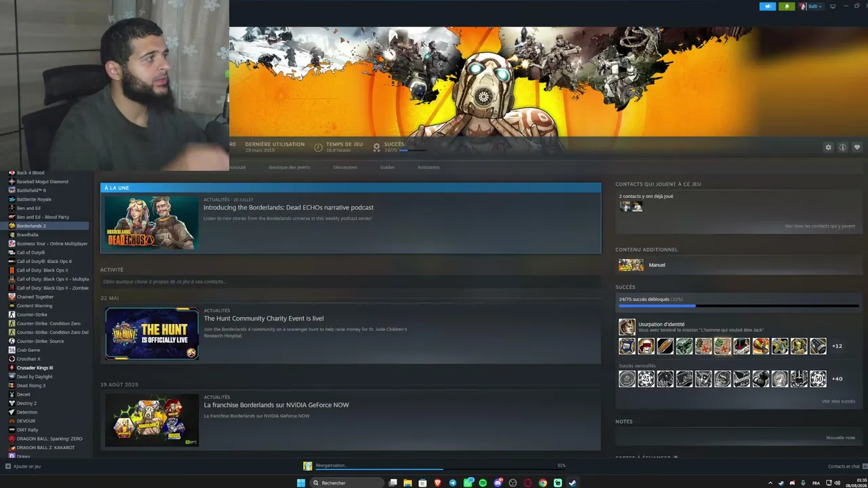Click Voir mes succès link
The width and height of the screenshot is (868, 488).
point(838,401)
